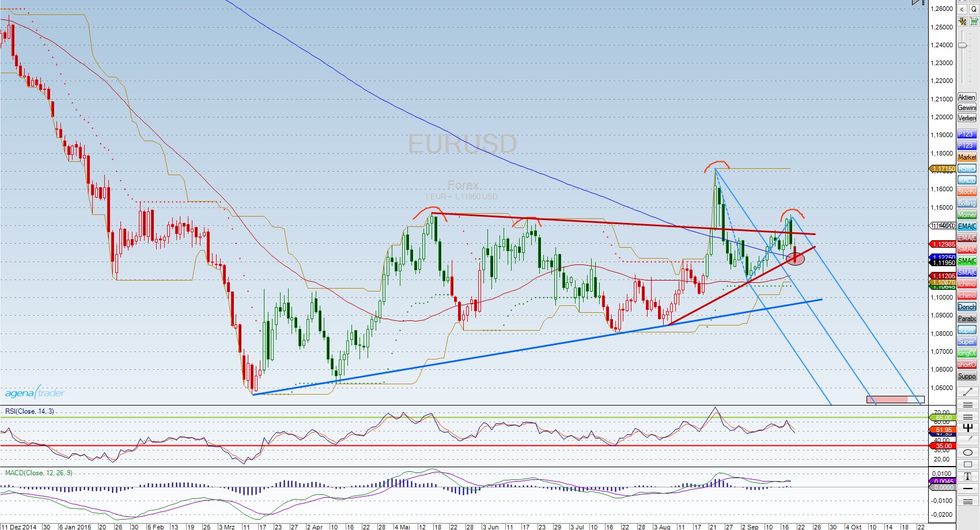Click the orange Market button
The height and width of the screenshot is (530, 980).
coord(967,157)
